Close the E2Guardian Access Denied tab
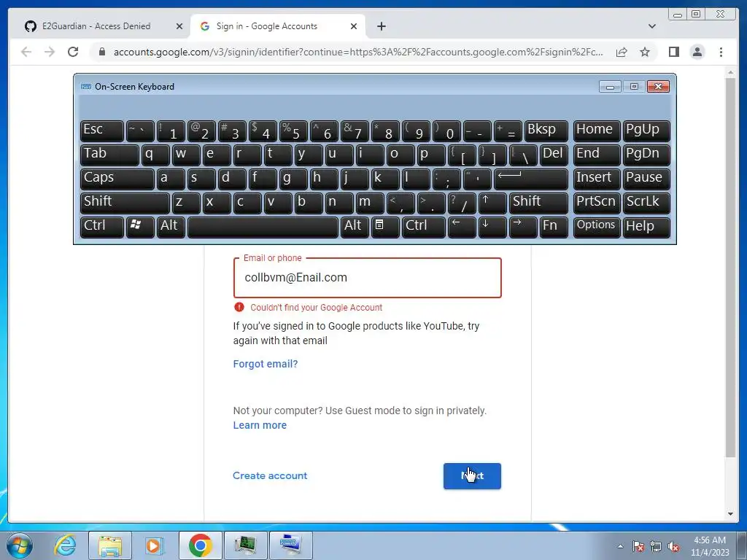Image resolution: width=747 pixels, height=560 pixels. point(179,26)
